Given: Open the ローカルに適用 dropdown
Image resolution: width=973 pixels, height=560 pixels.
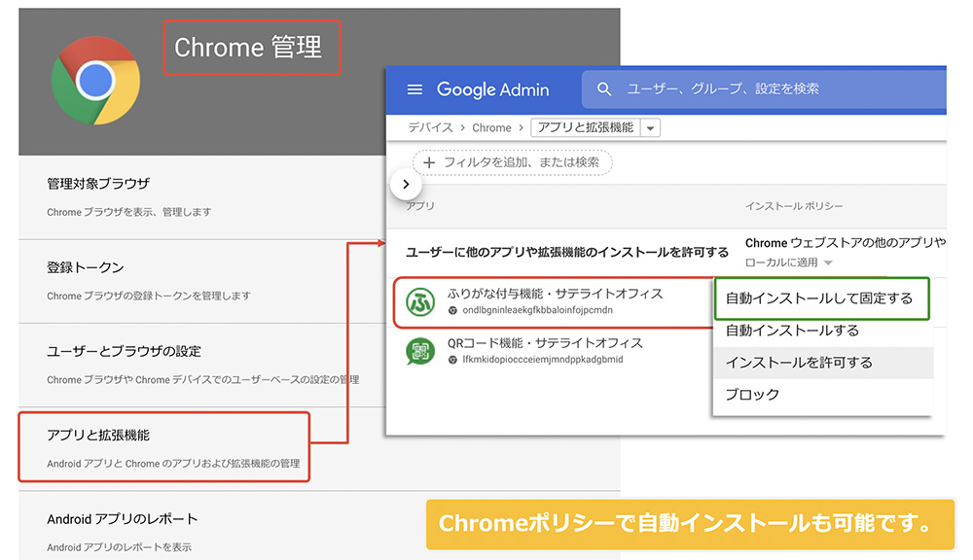Looking at the screenshot, I should click(789, 262).
